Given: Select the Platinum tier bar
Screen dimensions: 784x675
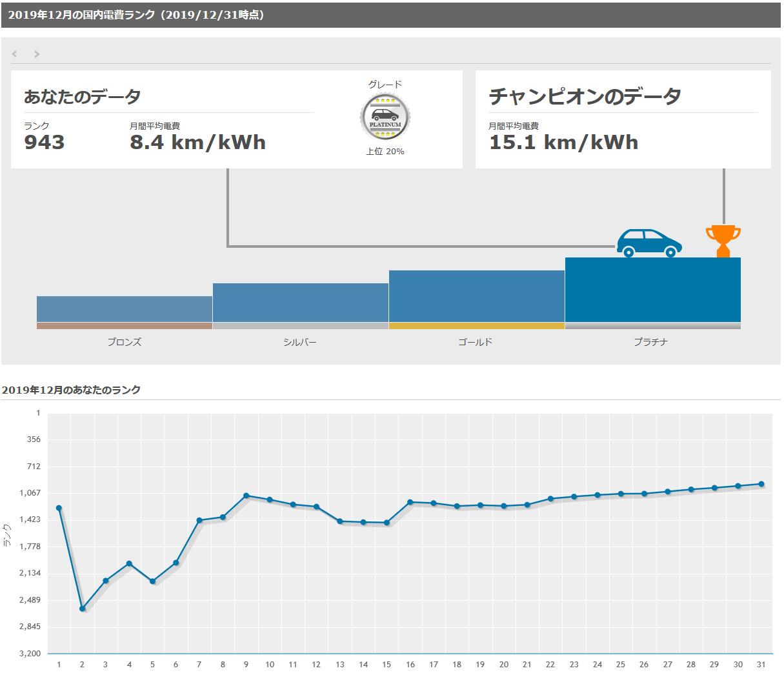Looking at the screenshot, I should point(653,290).
